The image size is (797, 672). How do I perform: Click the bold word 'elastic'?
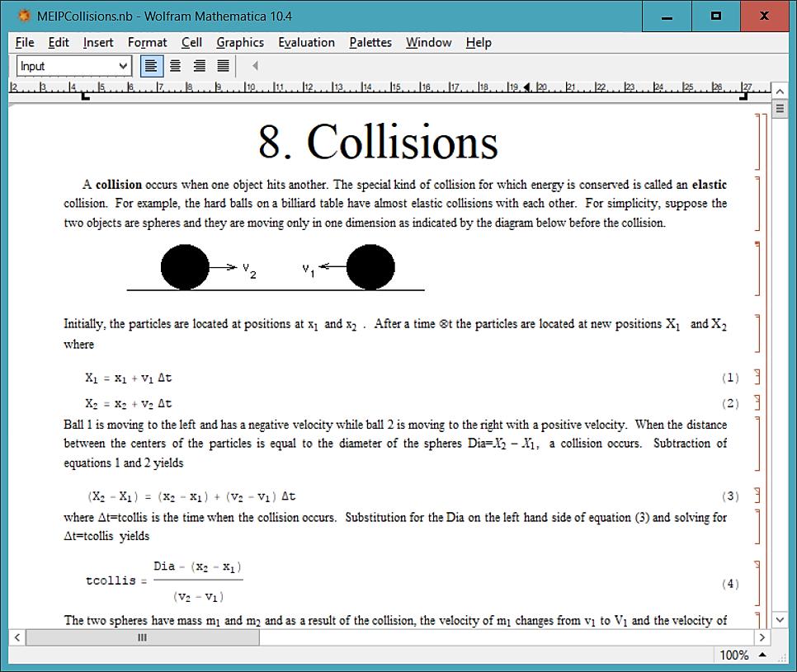click(710, 185)
